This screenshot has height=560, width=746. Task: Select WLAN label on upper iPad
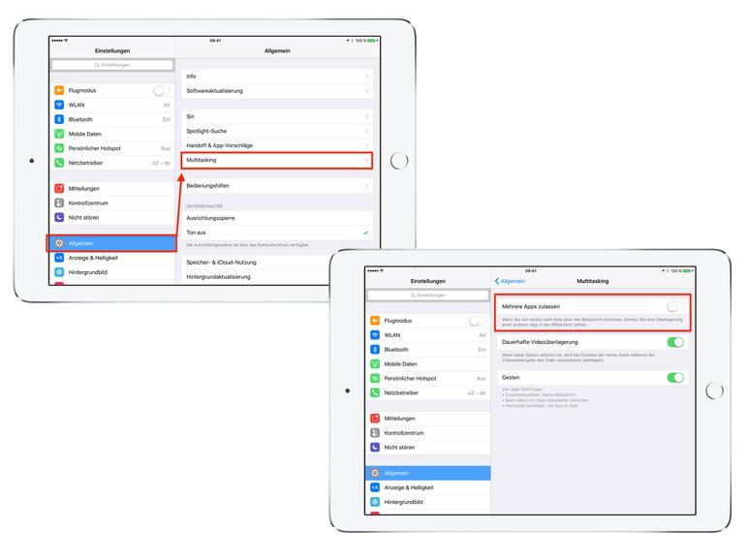point(77,106)
